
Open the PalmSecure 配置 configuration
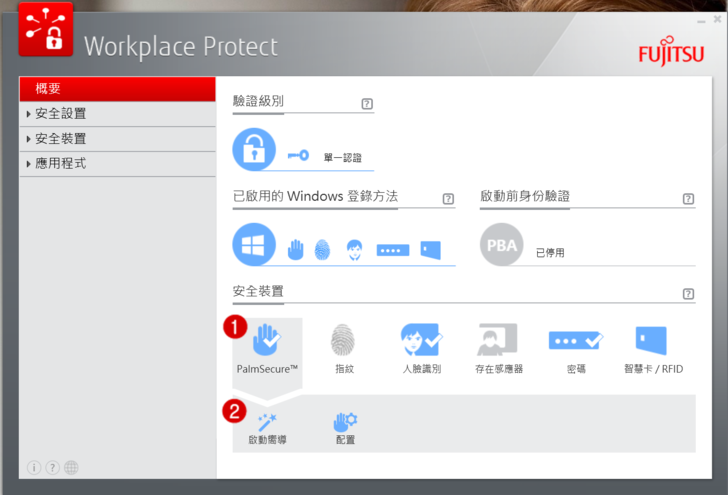point(345,429)
